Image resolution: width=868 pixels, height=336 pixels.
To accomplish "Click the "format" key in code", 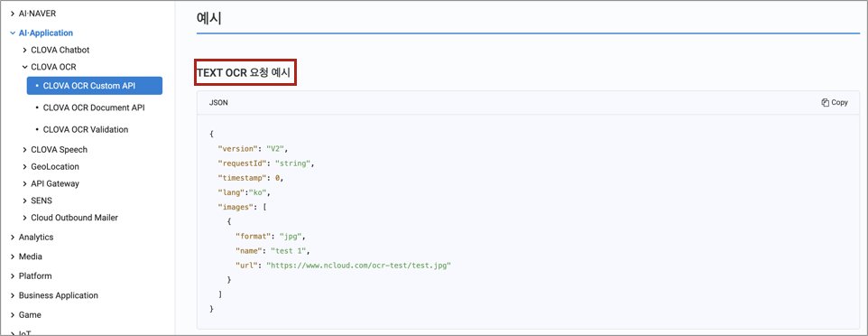I will [253, 237].
